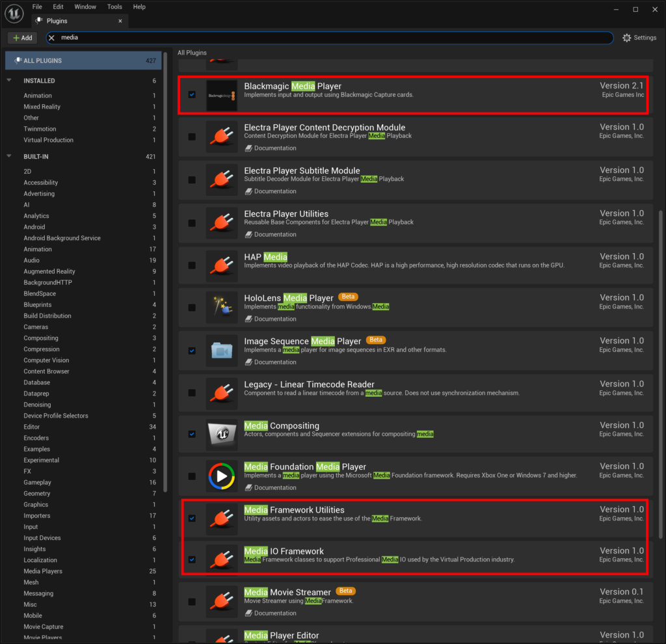
Task: Collapse the Installed category arrow
Action: (9, 80)
